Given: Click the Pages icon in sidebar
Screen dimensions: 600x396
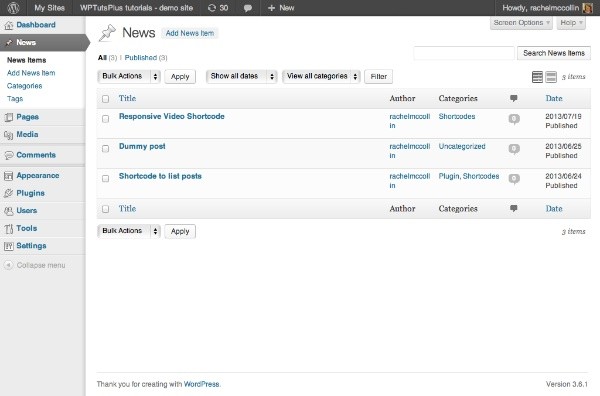Looking at the screenshot, I should coord(8,117).
